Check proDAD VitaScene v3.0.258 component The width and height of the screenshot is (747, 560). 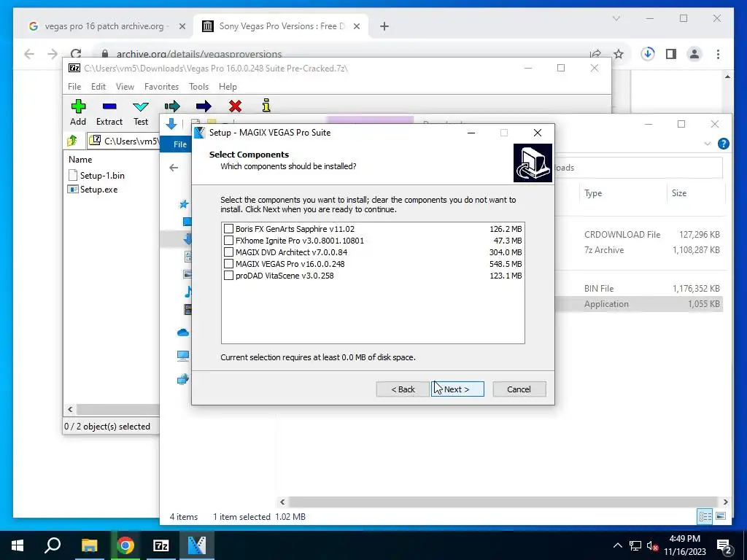tap(228, 276)
